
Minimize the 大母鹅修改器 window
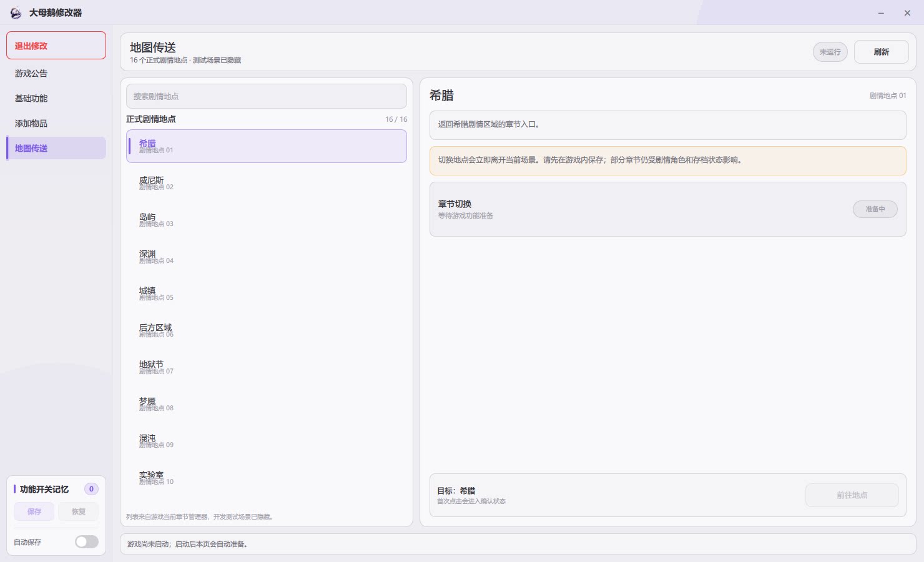(x=881, y=13)
